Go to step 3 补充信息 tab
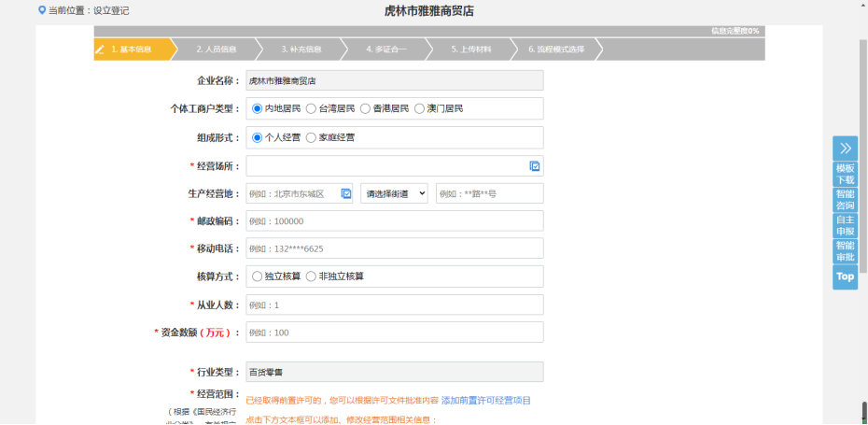Screen dimensions: 868x425 [x=301, y=50]
